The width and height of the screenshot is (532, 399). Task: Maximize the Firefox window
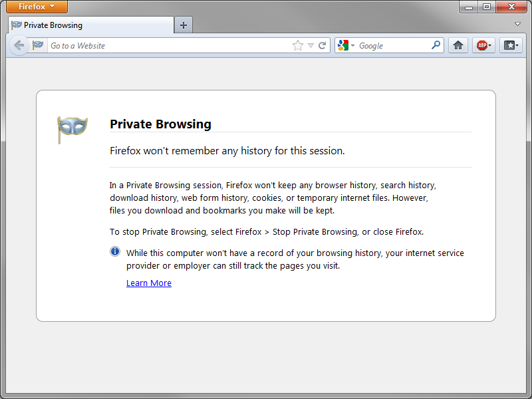[x=487, y=7]
